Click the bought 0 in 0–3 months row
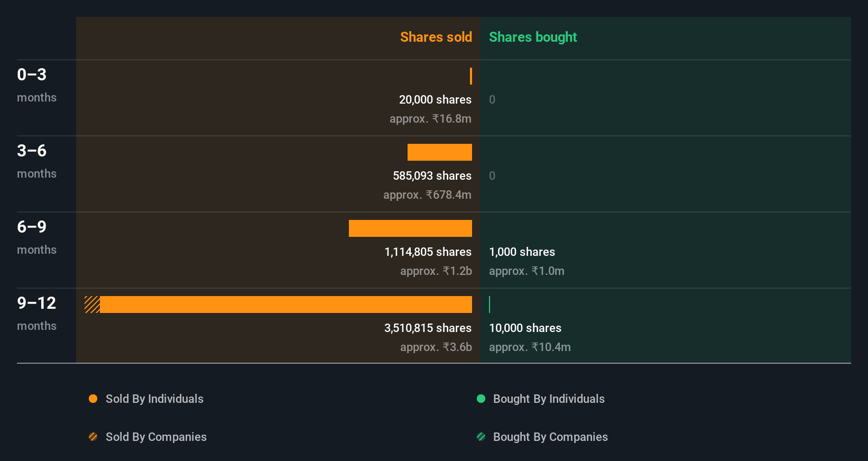Screen dimensions: 868x461 pos(492,99)
